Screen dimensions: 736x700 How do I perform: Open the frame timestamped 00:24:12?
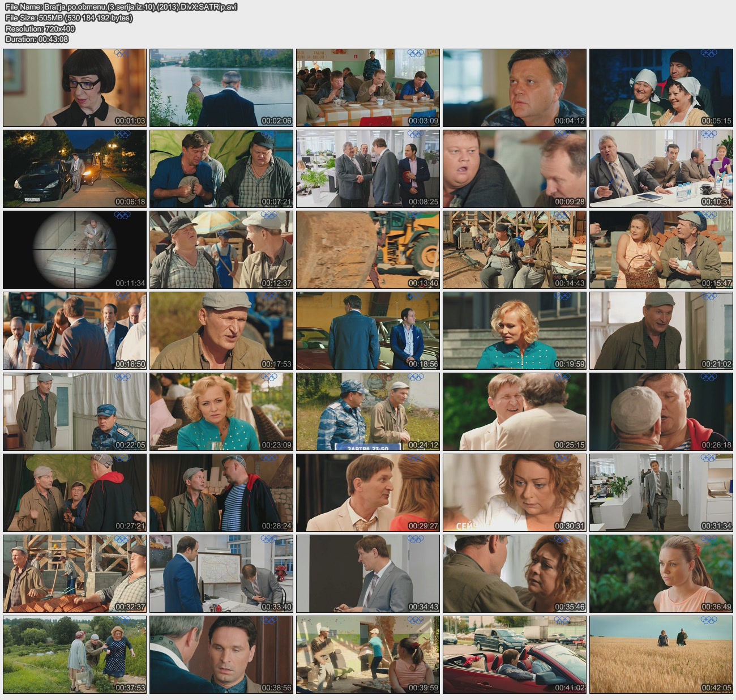tap(368, 412)
